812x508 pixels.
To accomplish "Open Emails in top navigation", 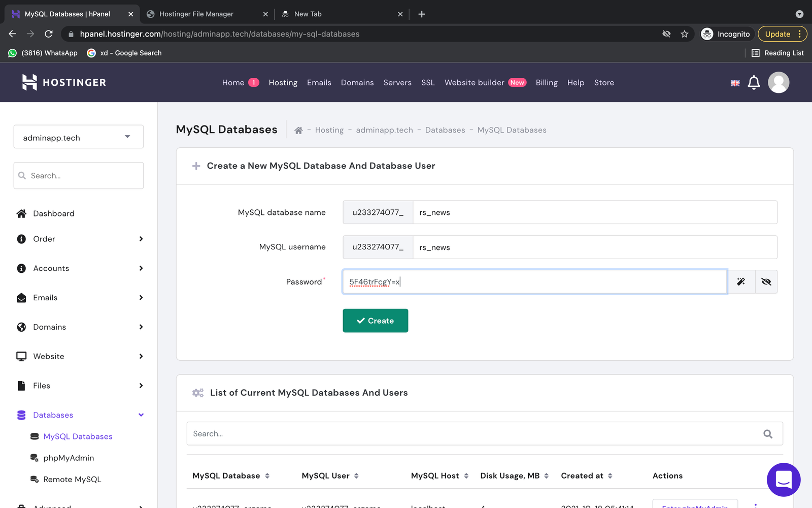I will tap(319, 83).
